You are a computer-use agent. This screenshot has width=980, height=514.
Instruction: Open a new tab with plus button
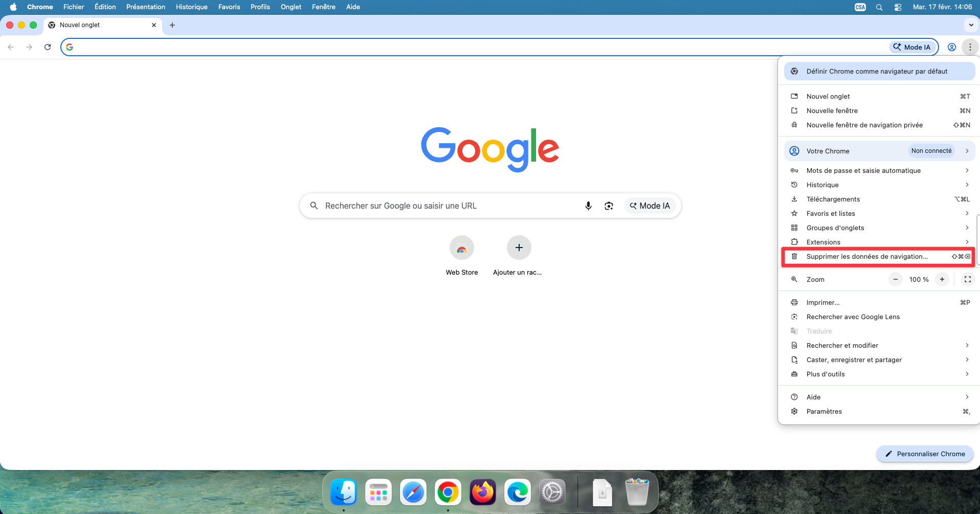point(172,25)
